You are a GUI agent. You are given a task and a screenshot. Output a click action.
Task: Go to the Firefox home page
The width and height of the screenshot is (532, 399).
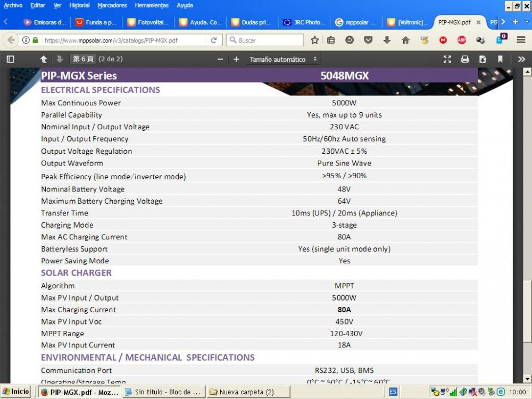point(405,40)
